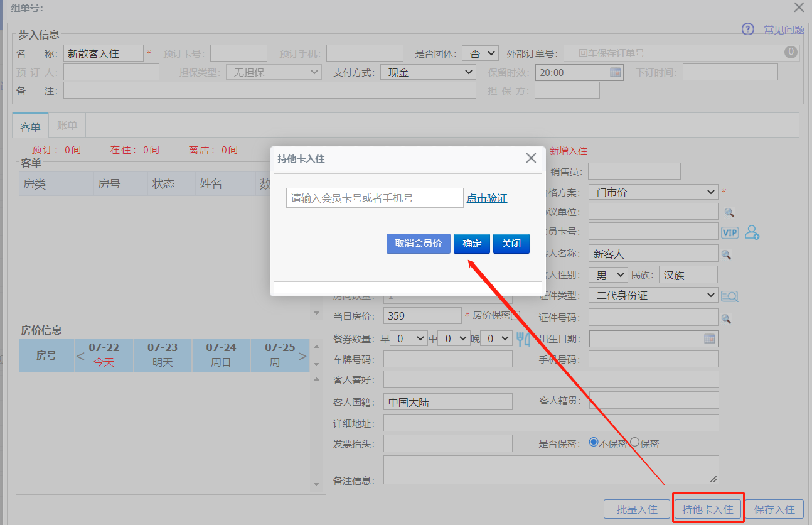The image size is (812, 525).
Task: Toggle the 房价保密 checkbox
Action: coord(516,315)
